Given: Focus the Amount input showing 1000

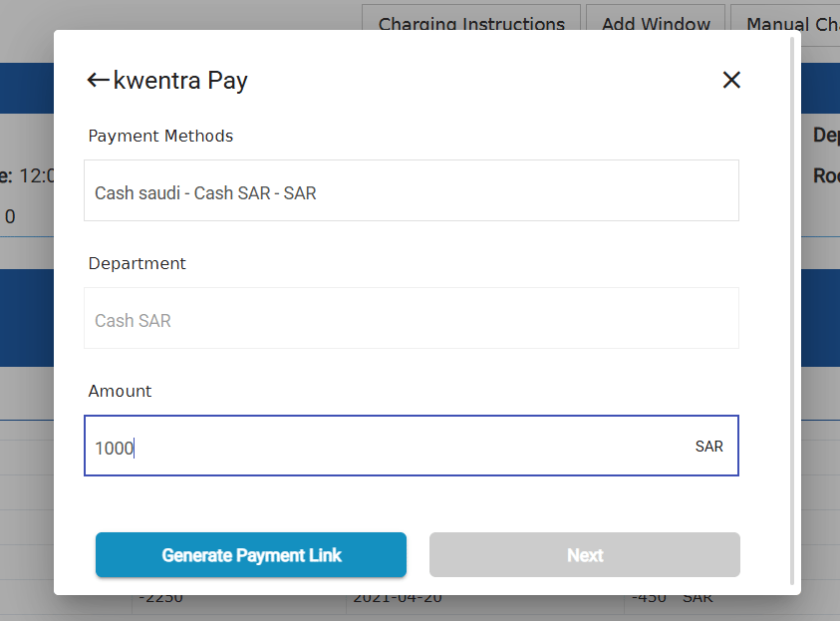Looking at the screenshot, I should click(412, 446).
